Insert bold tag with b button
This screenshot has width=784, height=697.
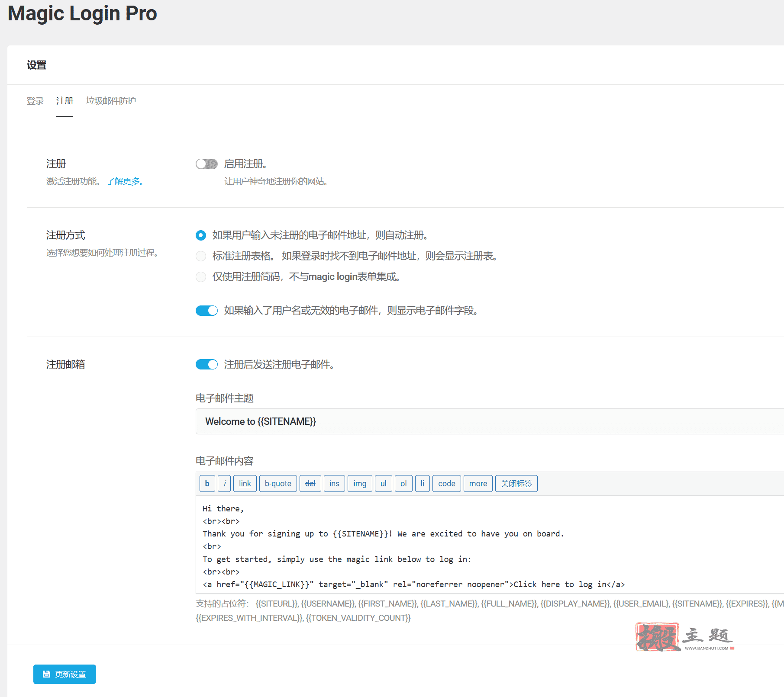click(x=207, y=483)
